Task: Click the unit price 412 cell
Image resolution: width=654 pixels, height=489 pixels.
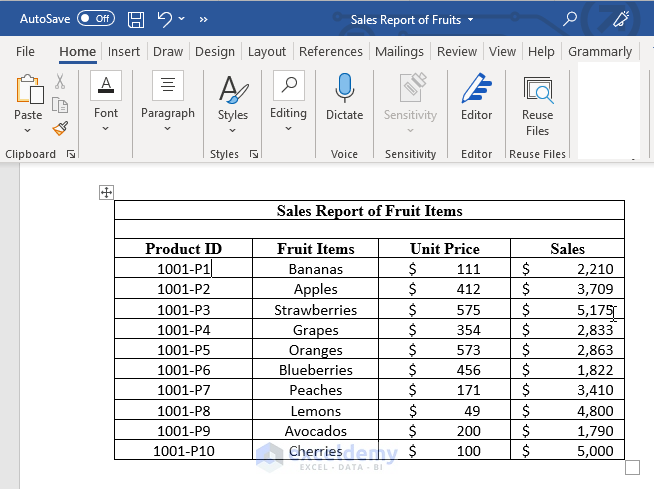Action: coord(445,288)
